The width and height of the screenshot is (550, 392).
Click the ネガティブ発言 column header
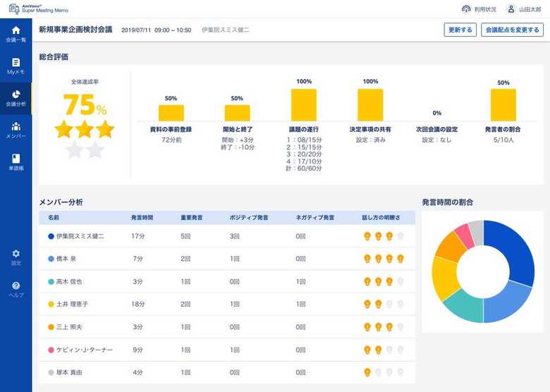(x=315, y=218)
